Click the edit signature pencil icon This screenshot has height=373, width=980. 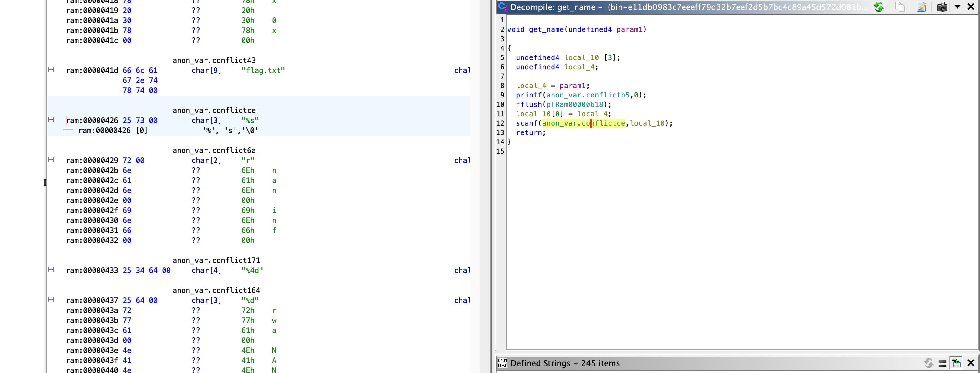(x=921, y=7)
